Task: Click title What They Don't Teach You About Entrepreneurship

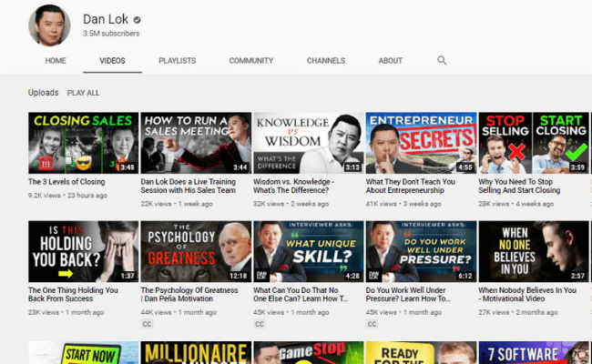Action: click(411, 186)
